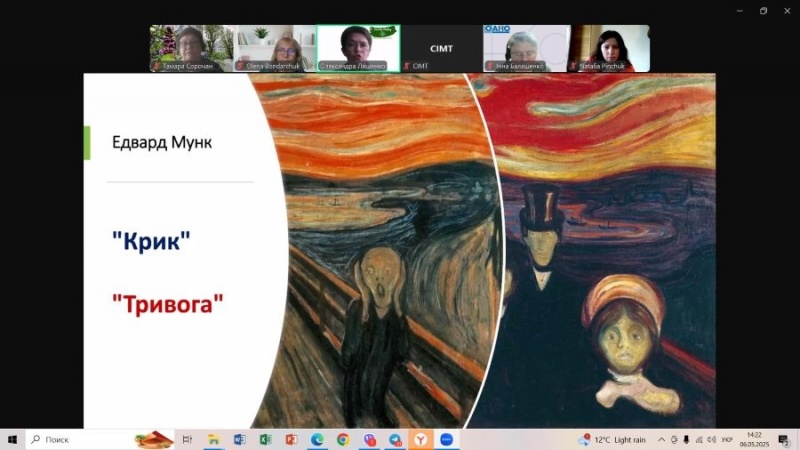Open File Explorer from the taskbar

coord(213,440)
